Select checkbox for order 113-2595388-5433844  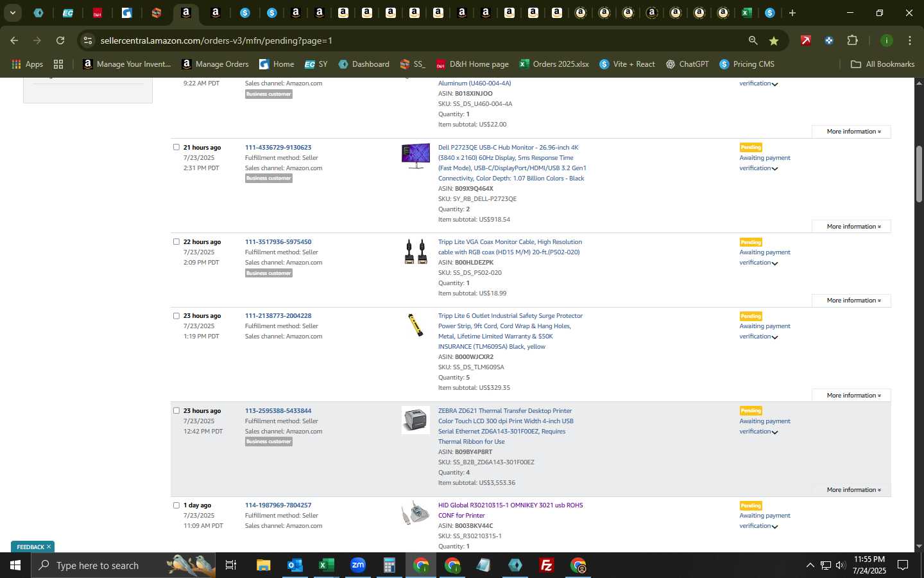(x=176, y=410)
